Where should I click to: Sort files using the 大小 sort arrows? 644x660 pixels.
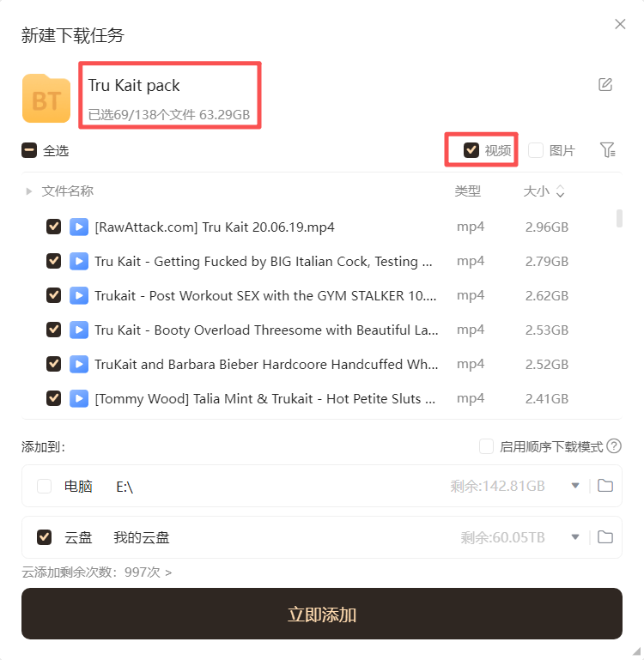pyautogui.click(x=560, y=191)
